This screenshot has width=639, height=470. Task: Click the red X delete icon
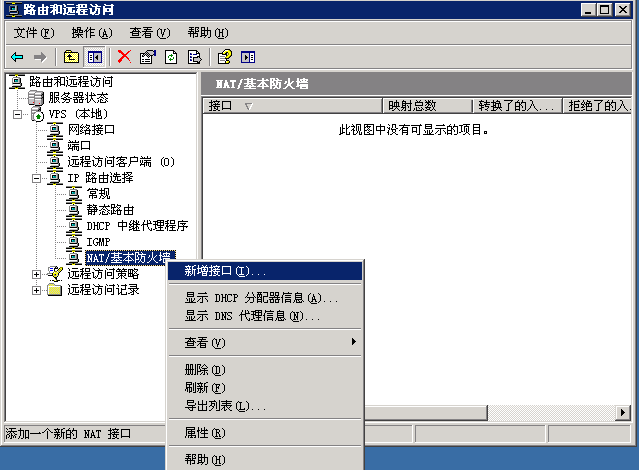click(x=124, y=57)
